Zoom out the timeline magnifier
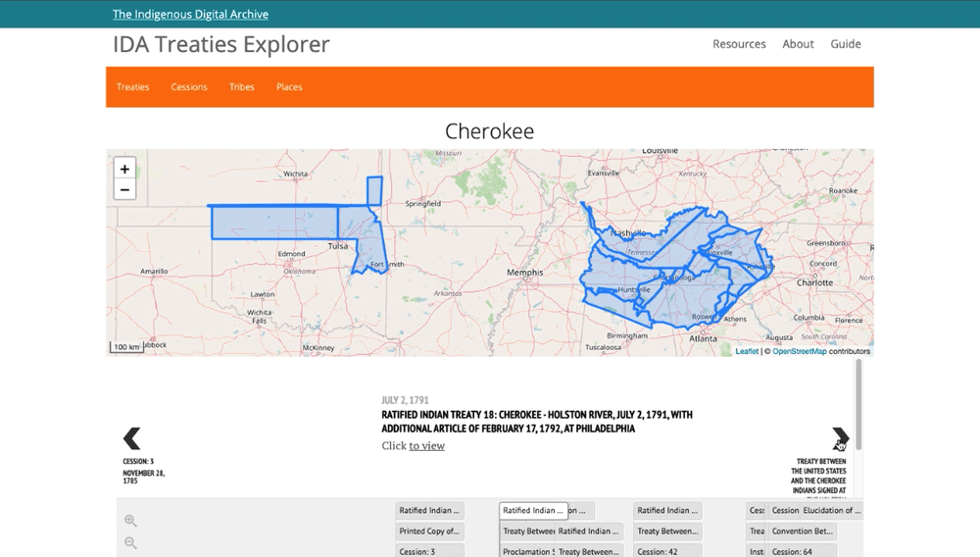The height and width of the screenshot is (557, 980). pos(130,543)
